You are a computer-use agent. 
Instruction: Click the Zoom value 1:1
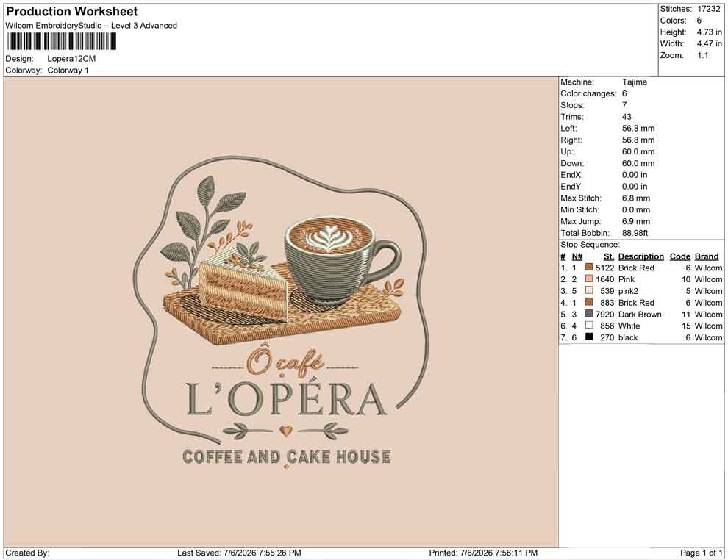point(702,55)
